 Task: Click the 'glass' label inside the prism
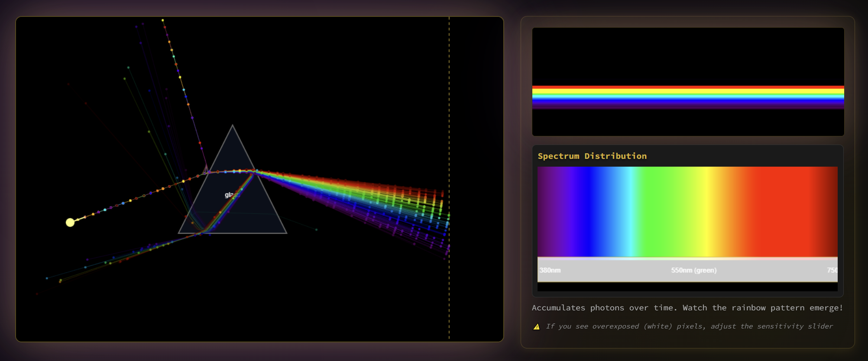click(232, 195)
